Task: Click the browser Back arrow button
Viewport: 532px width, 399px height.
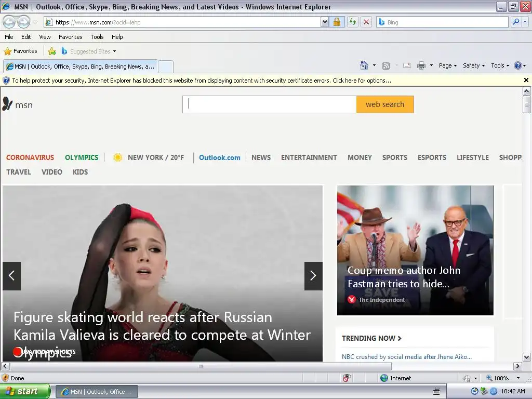Action: click(x=9, y=22)
